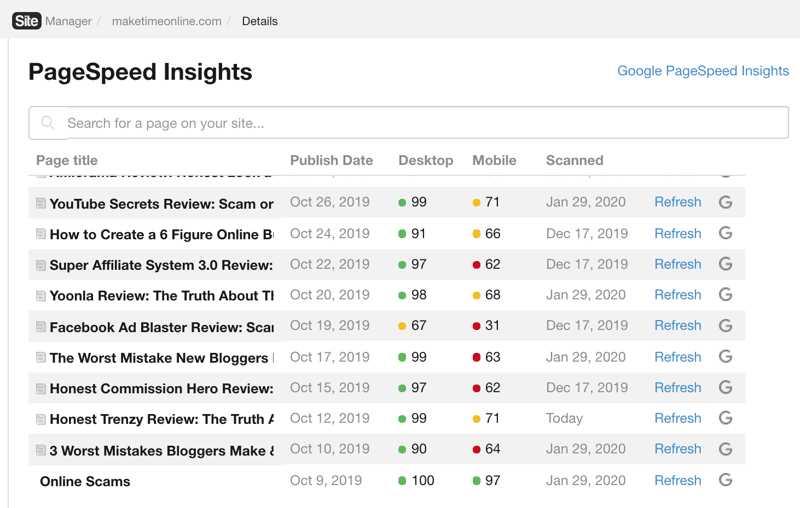Open Yoonla Review: The Truth About title
This screenshot has height=508, width=800.
[162, 296]
